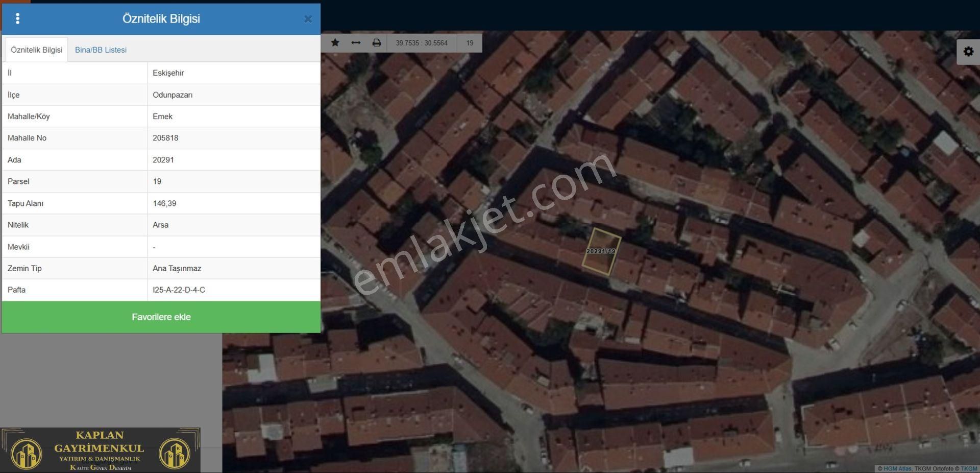The width and height of the screenshot is (980, 473).
Task: Click the Tapu Alanı value 146,39
Action: (x=164, y=203)
